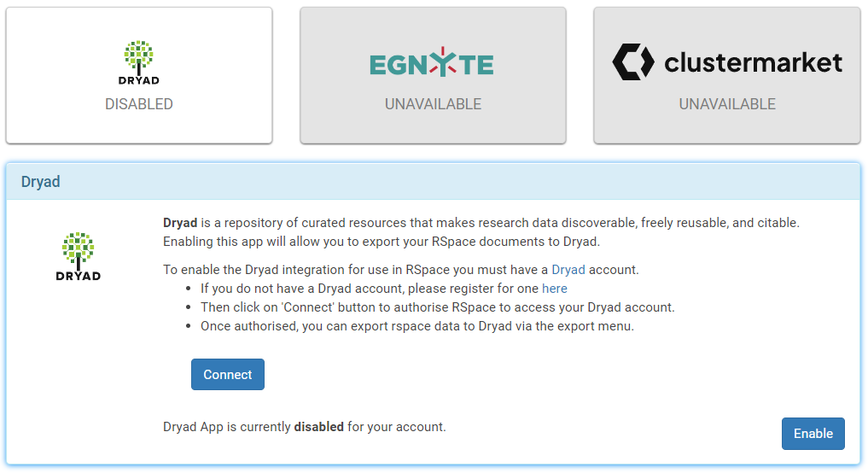Click the Clustermarket hexagon logo

[x=633, y=62]
